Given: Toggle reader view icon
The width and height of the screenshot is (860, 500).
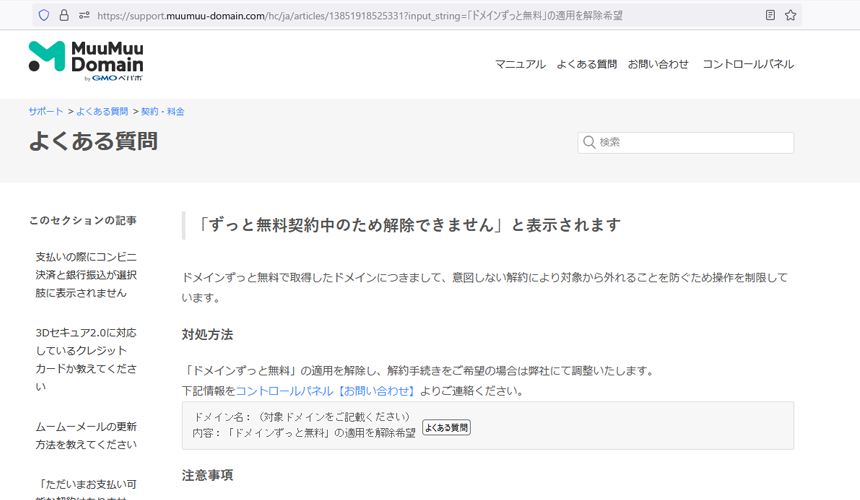Looking at the screenshot, I should pyautogui.click(x=770, y=15).
